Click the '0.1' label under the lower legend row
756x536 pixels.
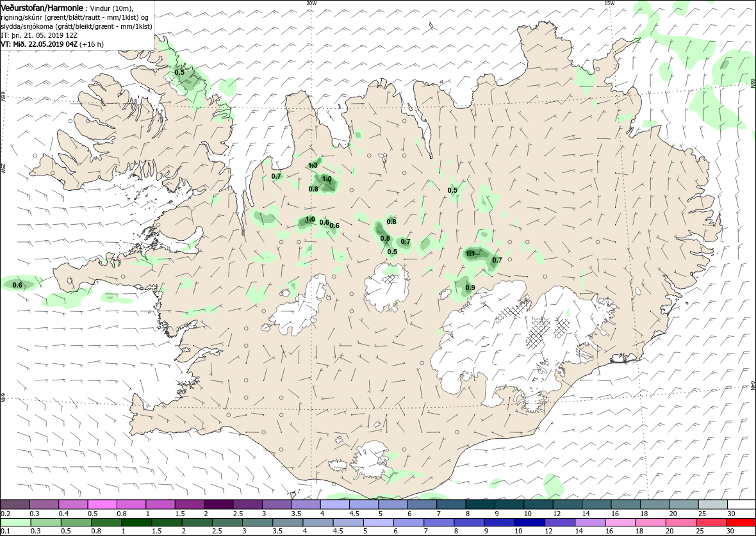click(x=5, y=532)
